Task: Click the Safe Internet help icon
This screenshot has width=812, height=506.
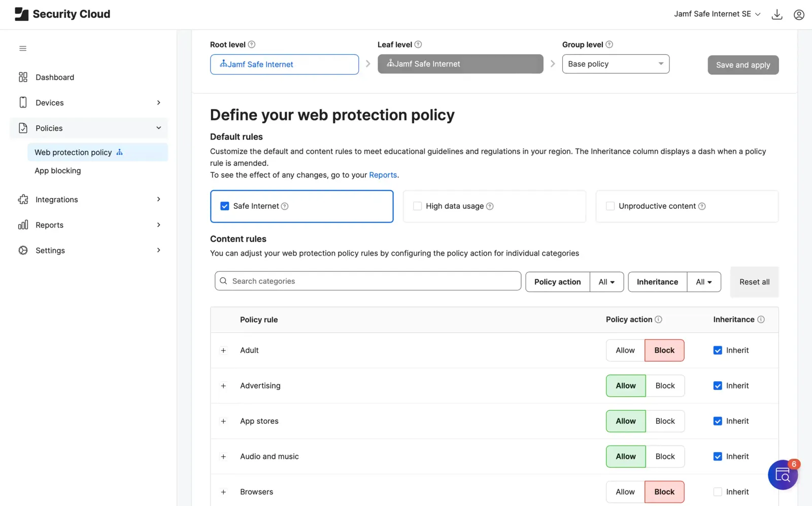Action: click(x=285, y=206)
